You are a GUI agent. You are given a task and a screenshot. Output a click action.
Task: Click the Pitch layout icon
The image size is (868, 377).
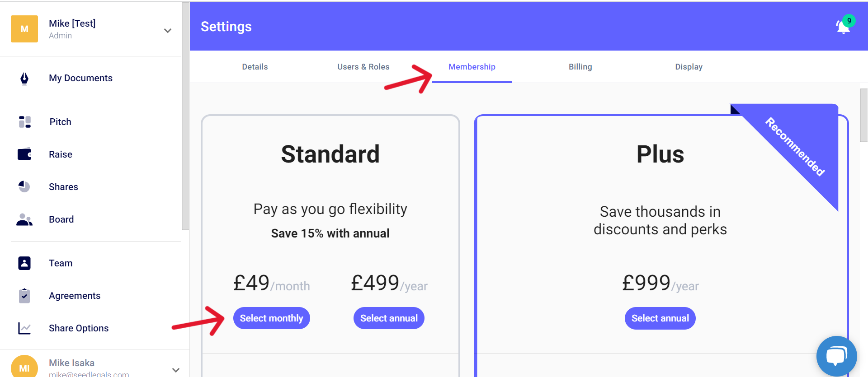click(x=25, y=122)
